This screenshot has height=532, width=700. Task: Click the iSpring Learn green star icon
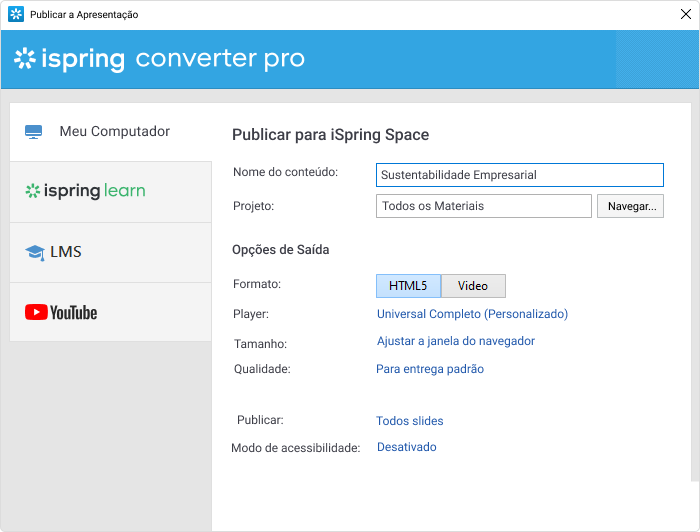pos(33,191)
